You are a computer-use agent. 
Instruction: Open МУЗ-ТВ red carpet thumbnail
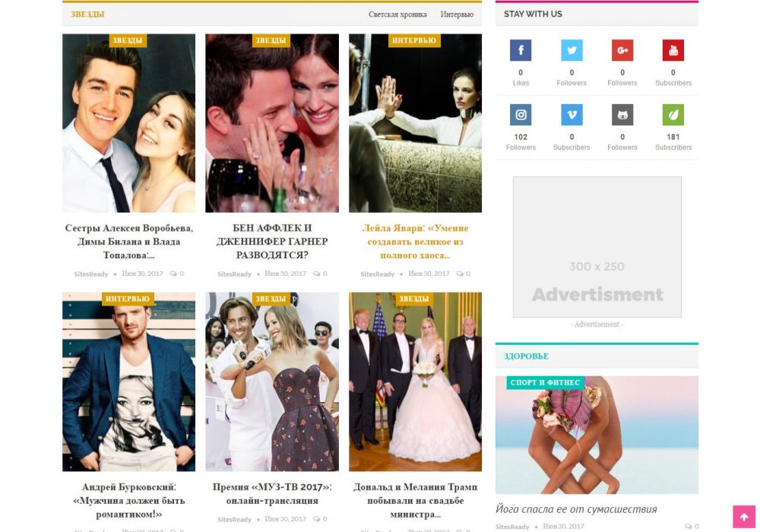click(x=272, y=382)
